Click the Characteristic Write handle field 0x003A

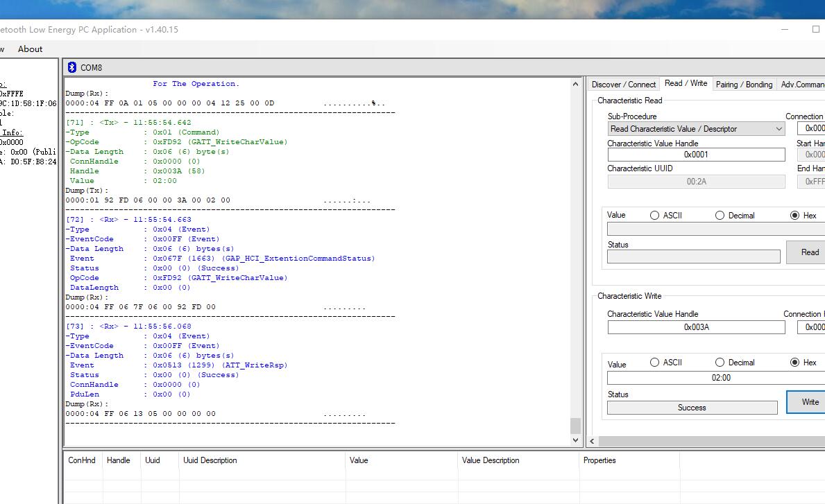tap(696, 327)
